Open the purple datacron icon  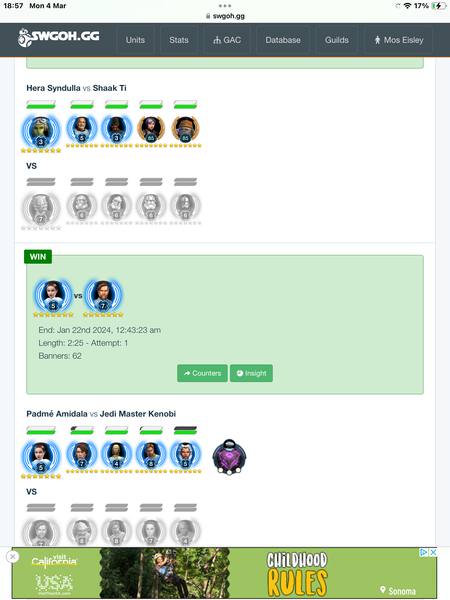coord(229,457)
